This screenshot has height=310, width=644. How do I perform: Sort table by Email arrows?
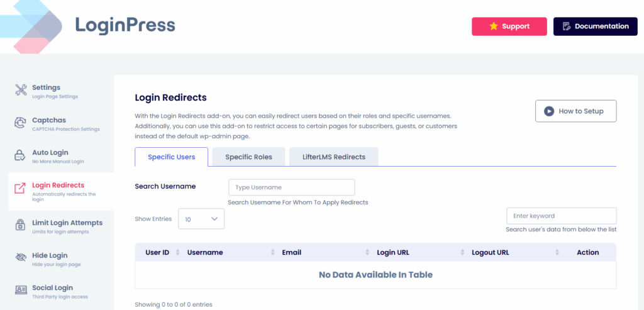point(367,253)
